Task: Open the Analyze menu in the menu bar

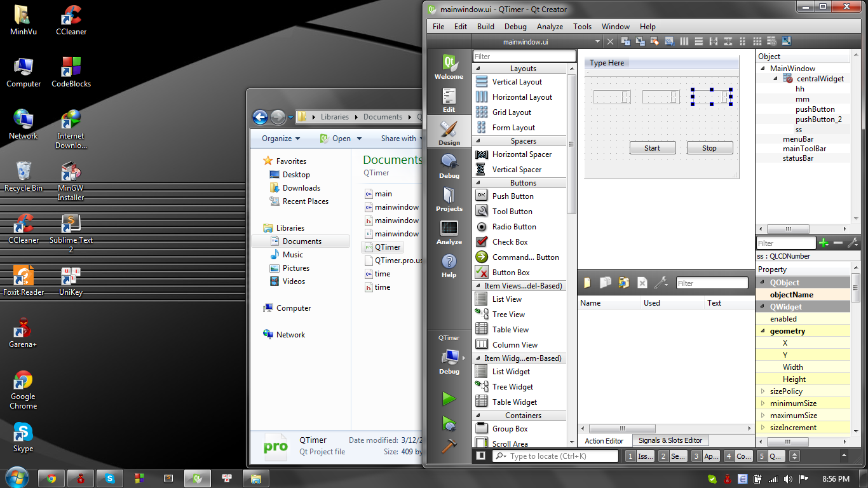Action: pos(550,26)
